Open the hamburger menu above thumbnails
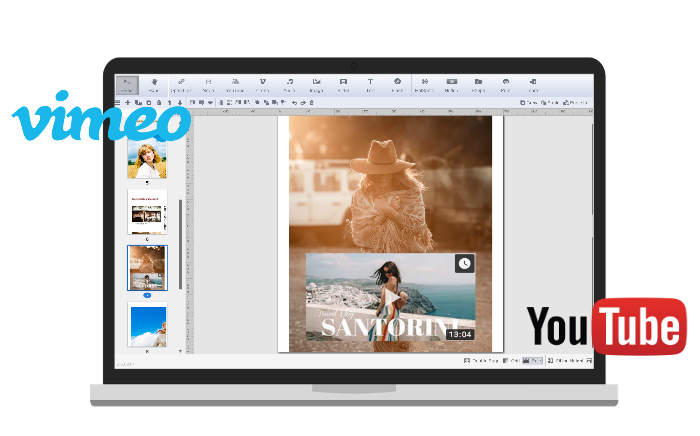Screen dimensions: 700x436 (x=118, y=102)
